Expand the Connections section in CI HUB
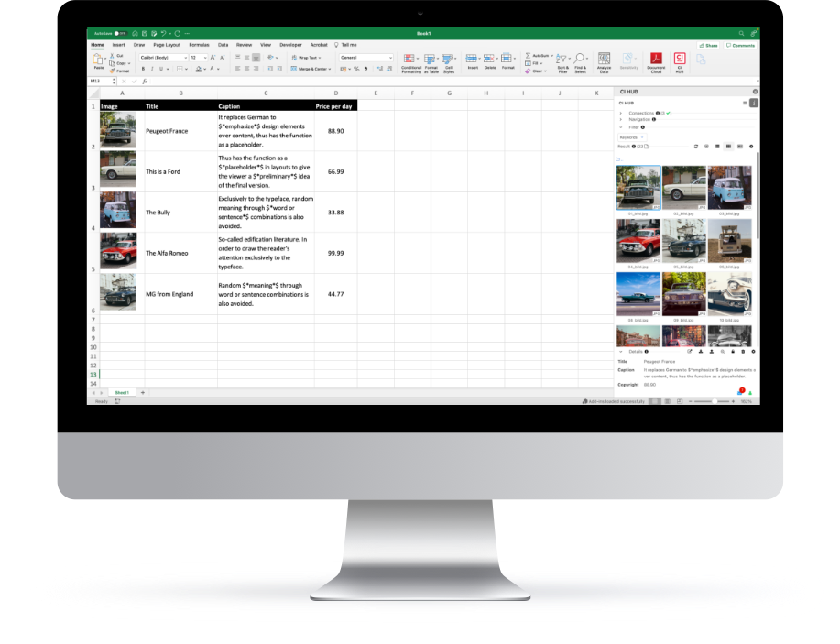Image resolution: width=840 pixels, height=644 pixels. [x=621, y=113]
